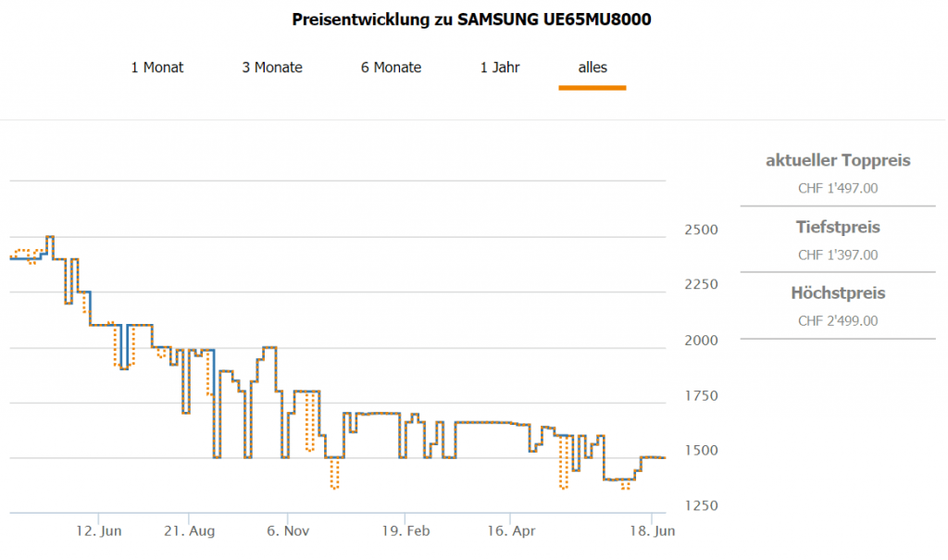
Task: Click the Tiefstpreis heading
Action: [838, 227]
